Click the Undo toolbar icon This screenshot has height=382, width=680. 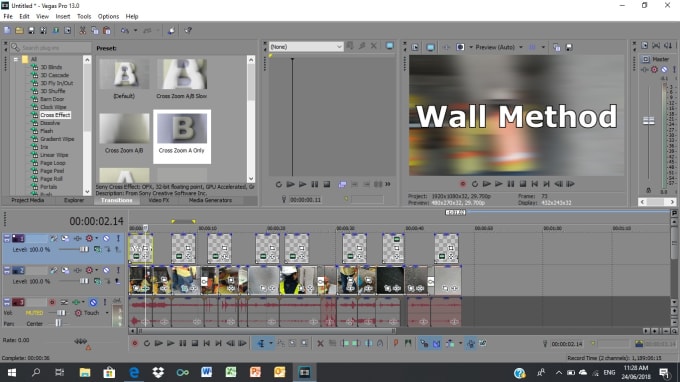tap(125, 30)
